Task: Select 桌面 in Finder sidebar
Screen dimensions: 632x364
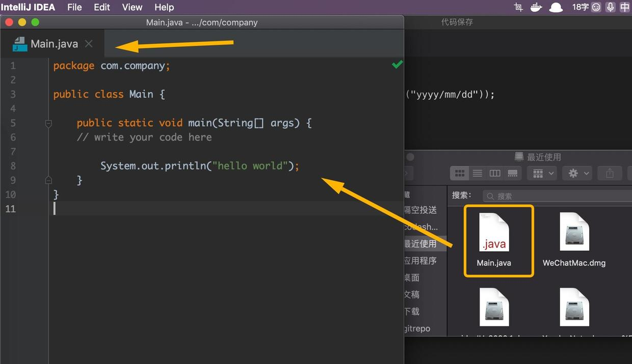Action: [x=412, y=277]
